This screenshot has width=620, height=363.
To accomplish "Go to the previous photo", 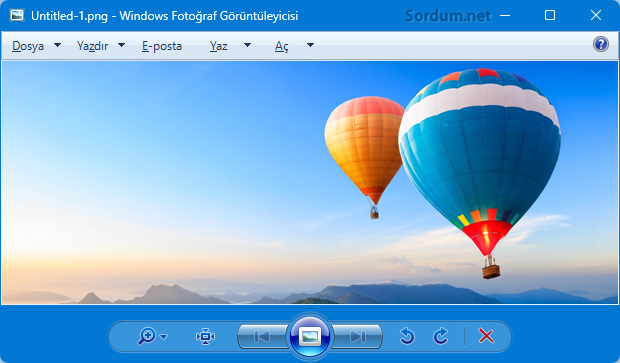I will 262,337.
